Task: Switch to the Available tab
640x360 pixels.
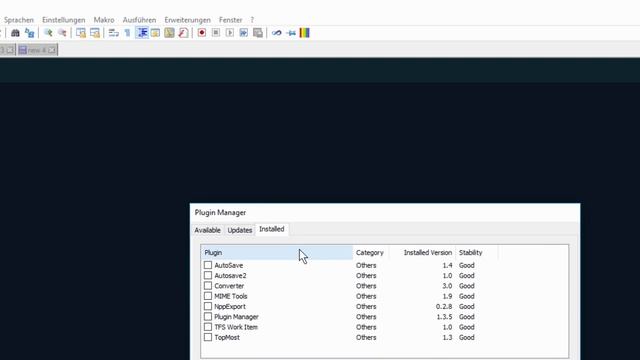Action: 207,230
